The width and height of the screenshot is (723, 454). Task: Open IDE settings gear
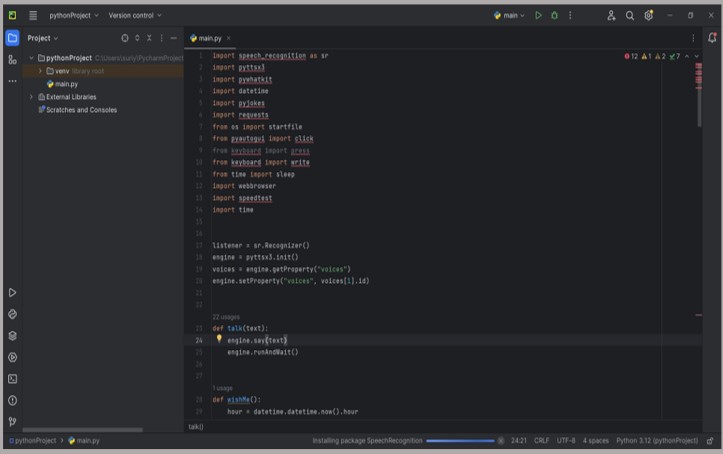click(x=648, y=16)
